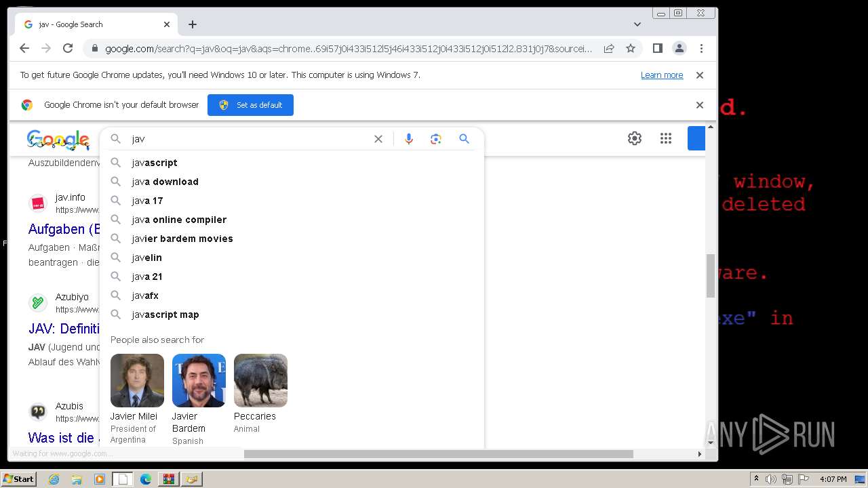Pick the 'java online compiler' suggestion

[292, 220]
